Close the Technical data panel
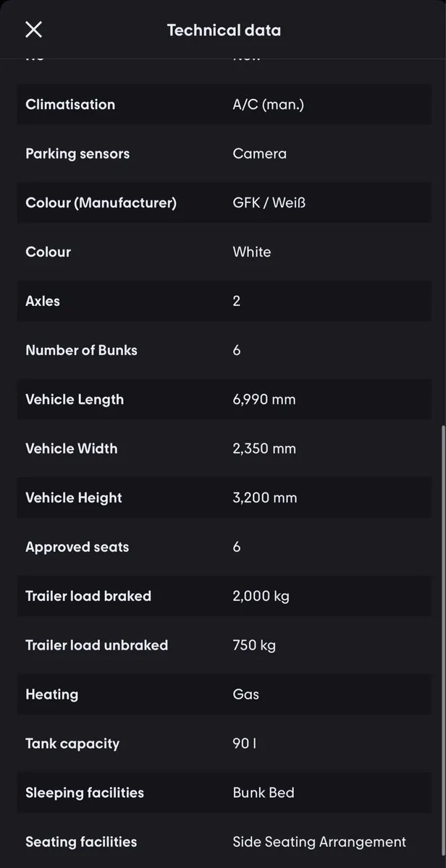446x868 pixels. (x=33, y=30)
